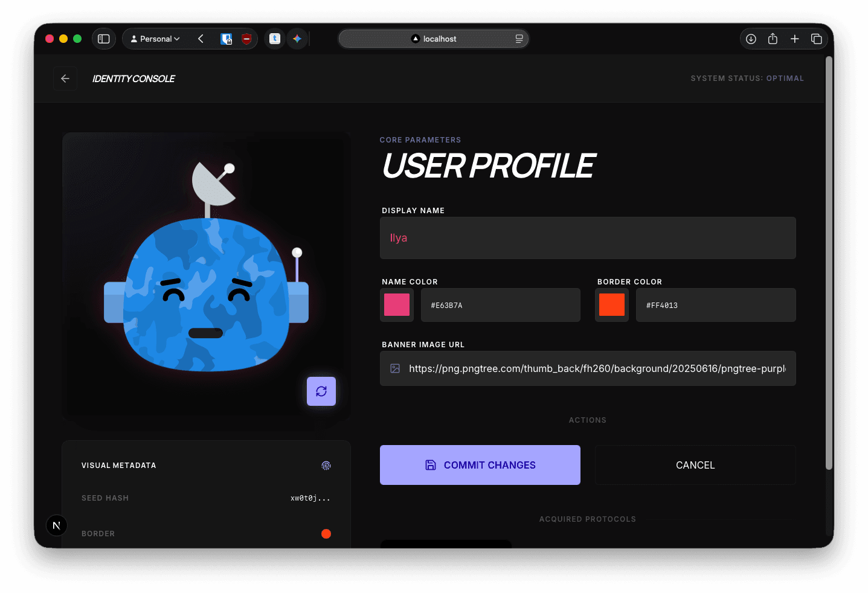This screenshot has height=593, width=868.
Task: Open the translate extension icon
Action: coord(275,38)
